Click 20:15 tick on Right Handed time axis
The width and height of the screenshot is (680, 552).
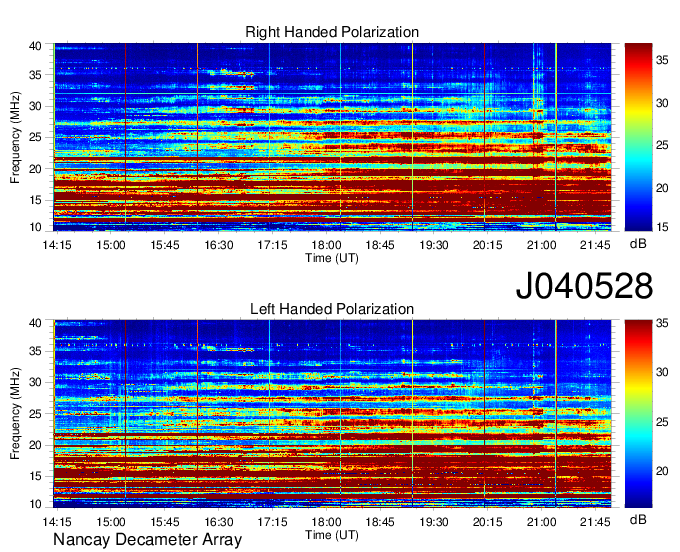(x=487, y=245)
